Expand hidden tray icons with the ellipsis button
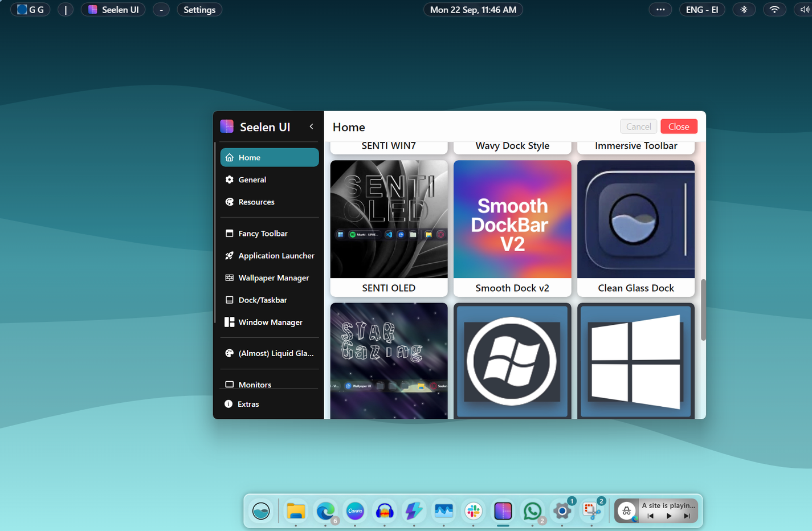Screen dimensions: 812x531 (660, 9)
